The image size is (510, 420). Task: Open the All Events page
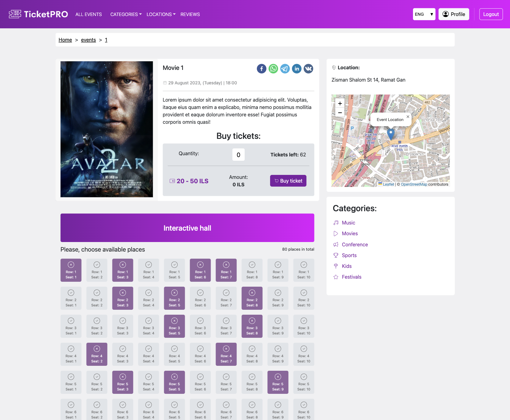coord(89,14)
